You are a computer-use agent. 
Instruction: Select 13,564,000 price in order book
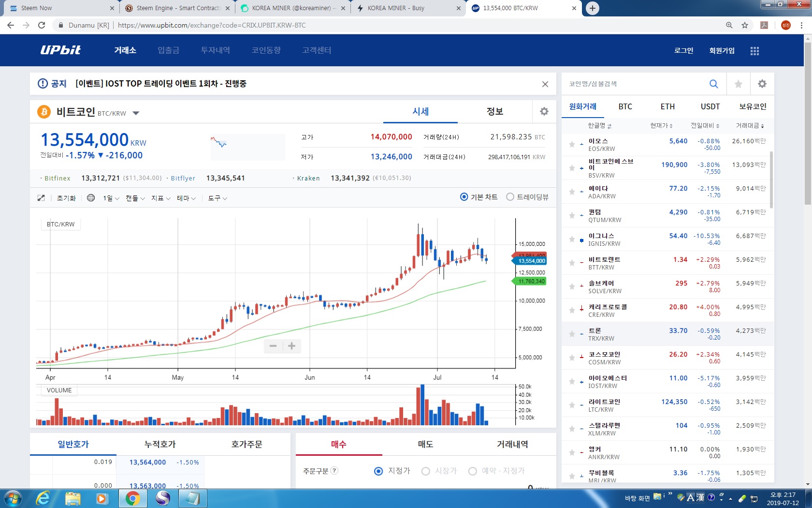pyautogui.click(x=147, y=462)
